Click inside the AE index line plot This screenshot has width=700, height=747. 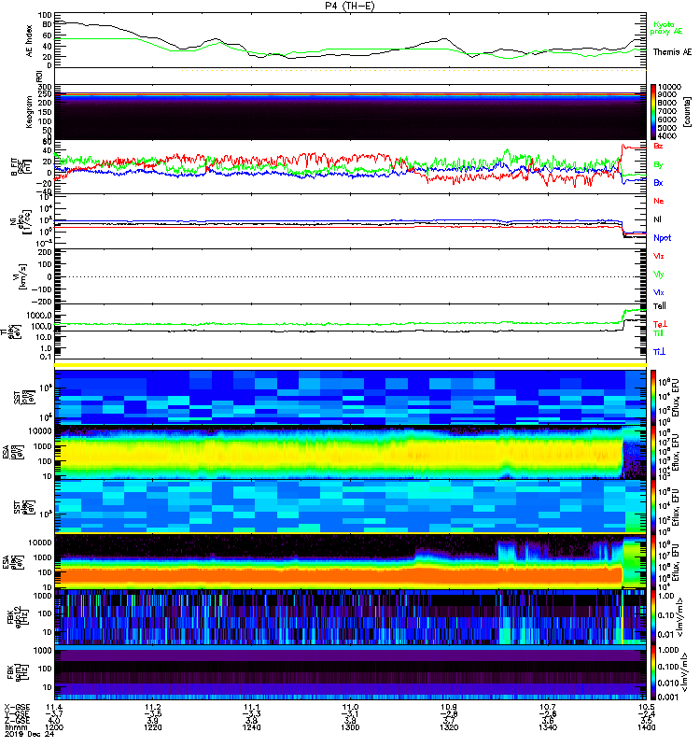pyautogui.click(x=350, y=41)
